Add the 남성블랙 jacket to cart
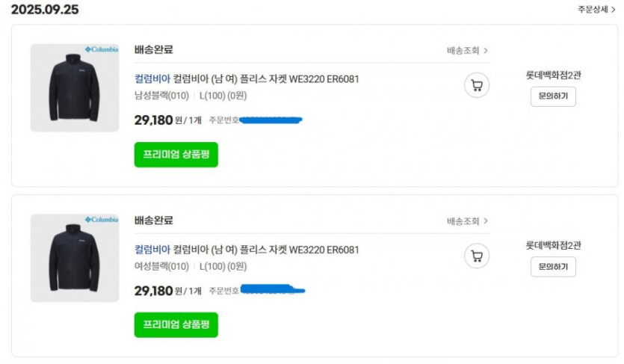Viewport: 624px width, 364px height. (477, 85)
